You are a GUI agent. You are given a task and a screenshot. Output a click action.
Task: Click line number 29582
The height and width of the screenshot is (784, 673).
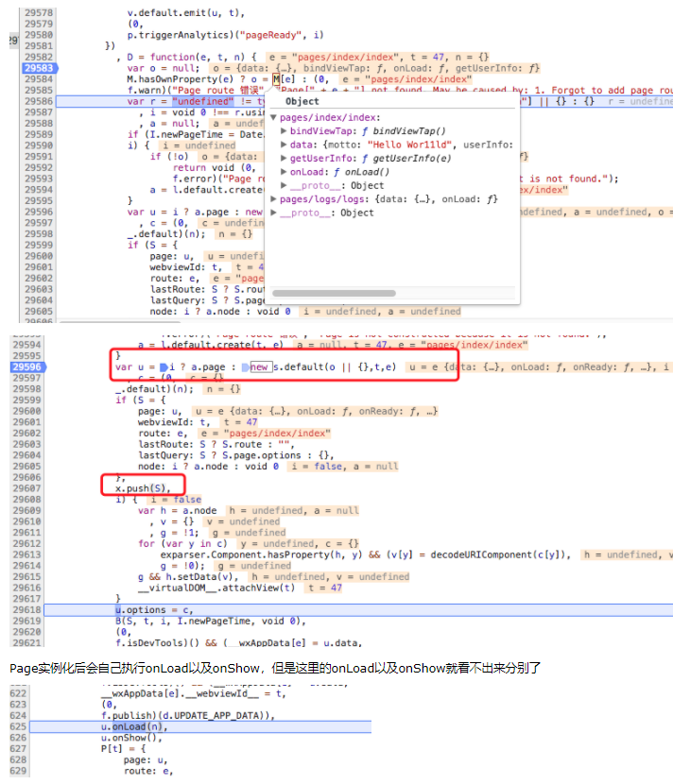(39, 57)
